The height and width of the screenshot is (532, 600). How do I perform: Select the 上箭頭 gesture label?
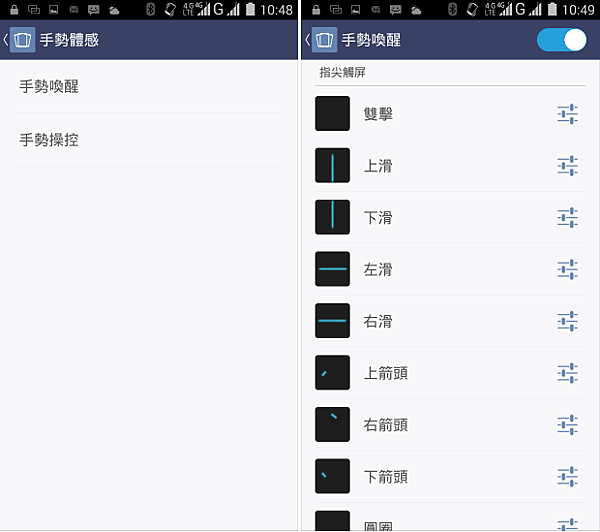[385, 373]
